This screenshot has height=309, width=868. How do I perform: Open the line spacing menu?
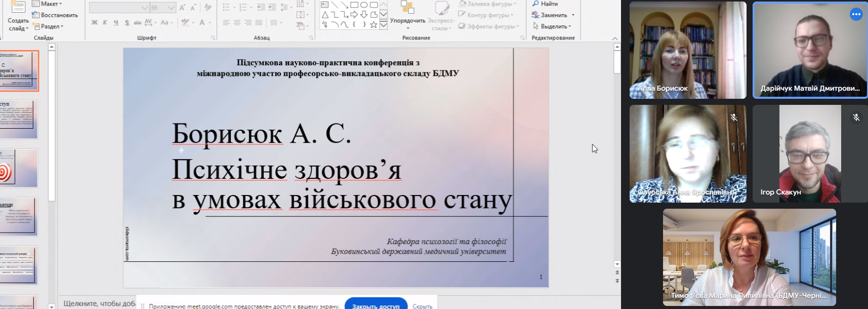point(286,8)
